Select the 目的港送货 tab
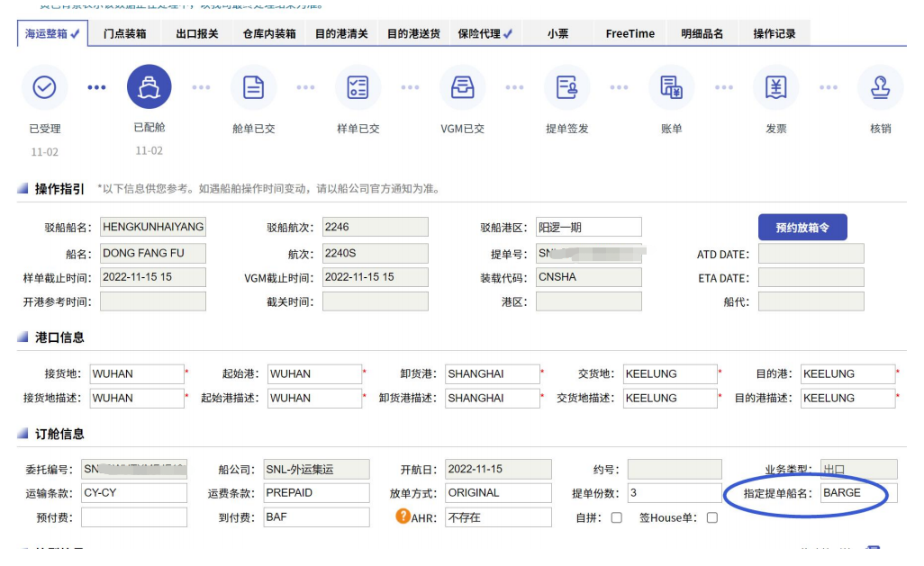This screenshot has height=566, width=924. pyautogui.click(x=413, y=33)
